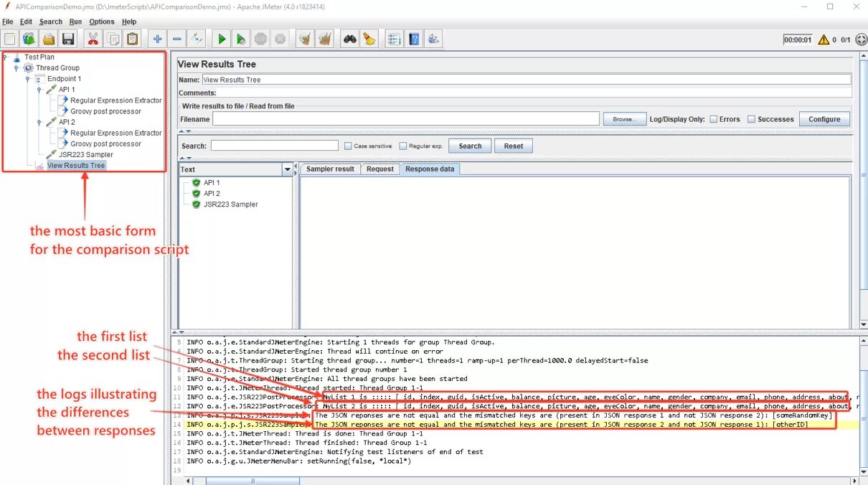Click the grey Shutdown toolbar icon
Image resolution: width=868 pixels, height=485 pixels.
[280, 39]
